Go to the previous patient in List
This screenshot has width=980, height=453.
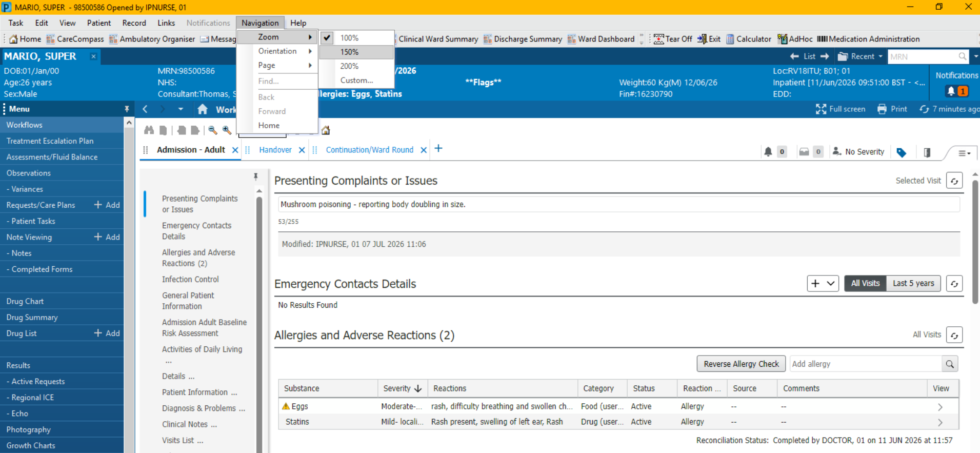794,56
